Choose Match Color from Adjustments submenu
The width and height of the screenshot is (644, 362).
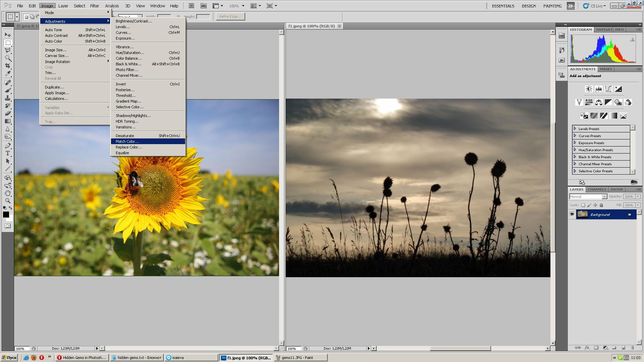click(127, 141)
